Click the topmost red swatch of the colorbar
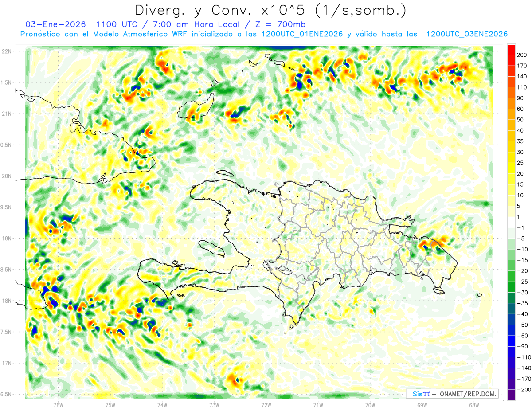 point(511,50)
